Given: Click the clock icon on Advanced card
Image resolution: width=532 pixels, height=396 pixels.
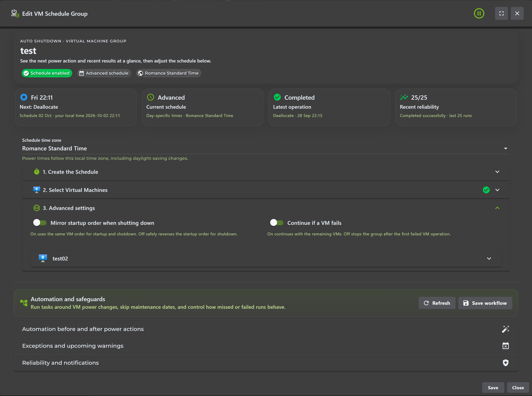Looking at the screenshot, I should coord(150,97).
